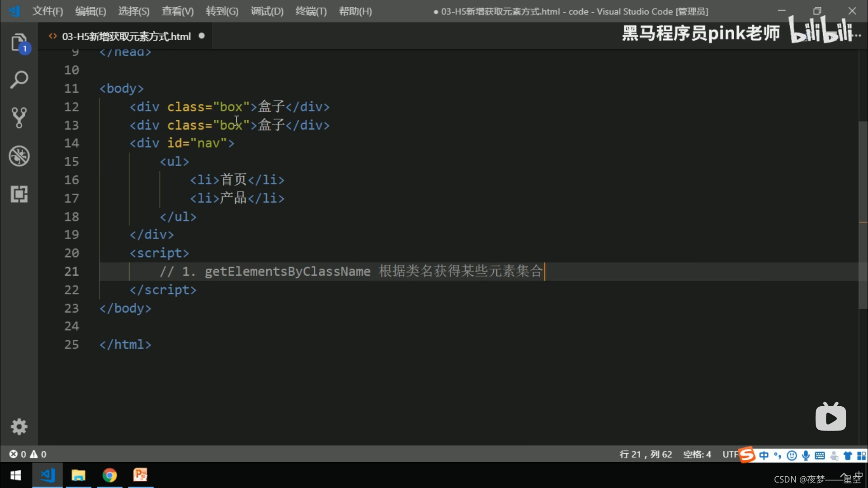Click line number 21 in gutter
This screenshot has width=868, height=488.
coord(71,272)
